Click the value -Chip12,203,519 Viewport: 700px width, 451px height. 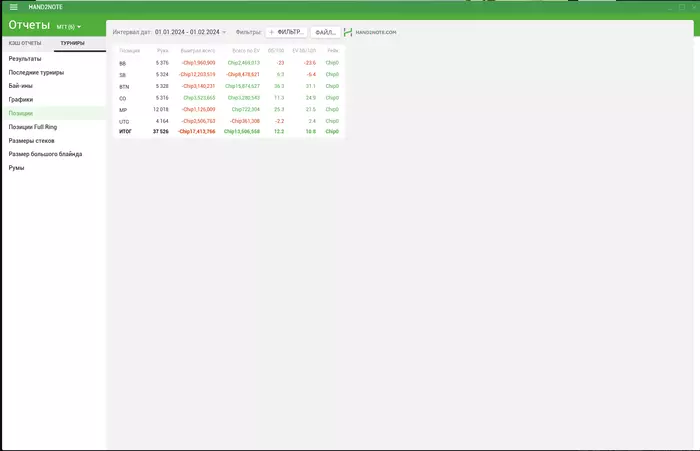point(198,75)
